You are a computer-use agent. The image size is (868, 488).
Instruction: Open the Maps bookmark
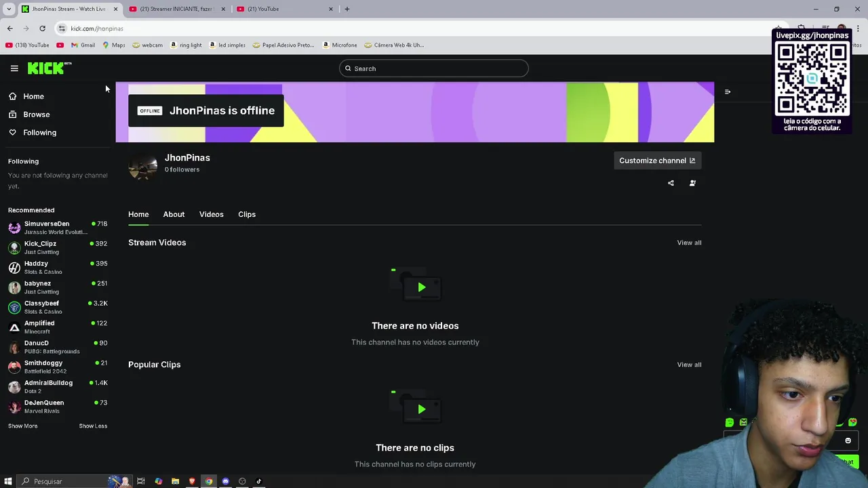114,45
